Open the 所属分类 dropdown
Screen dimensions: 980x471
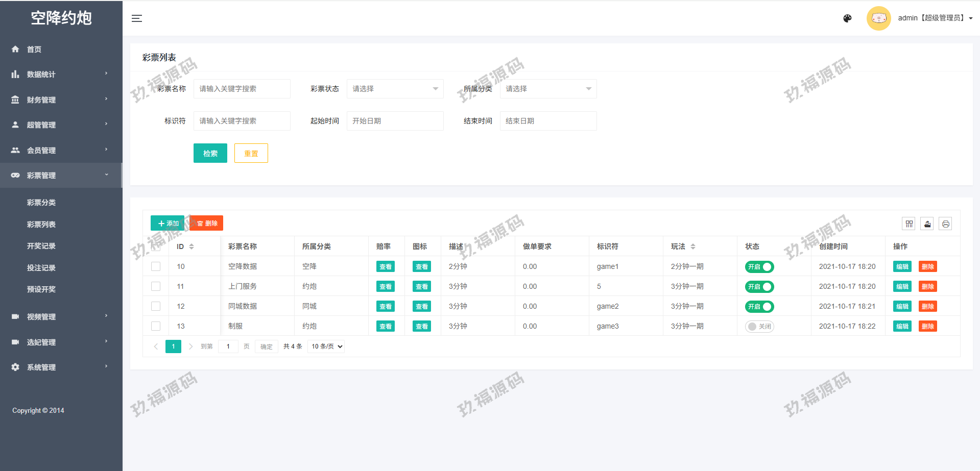(x=548, y=89)
